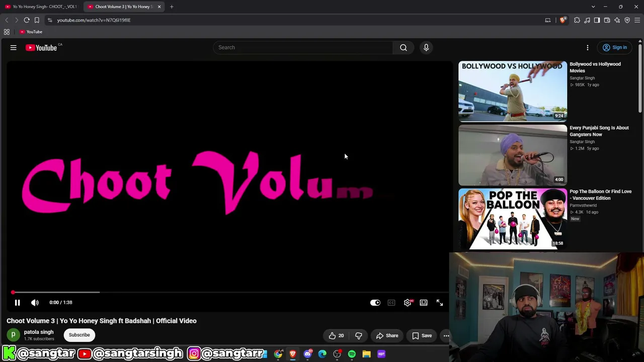Open Brave Wallet
The height and width of the screenshot is (362, 644).
click(607, 20)
